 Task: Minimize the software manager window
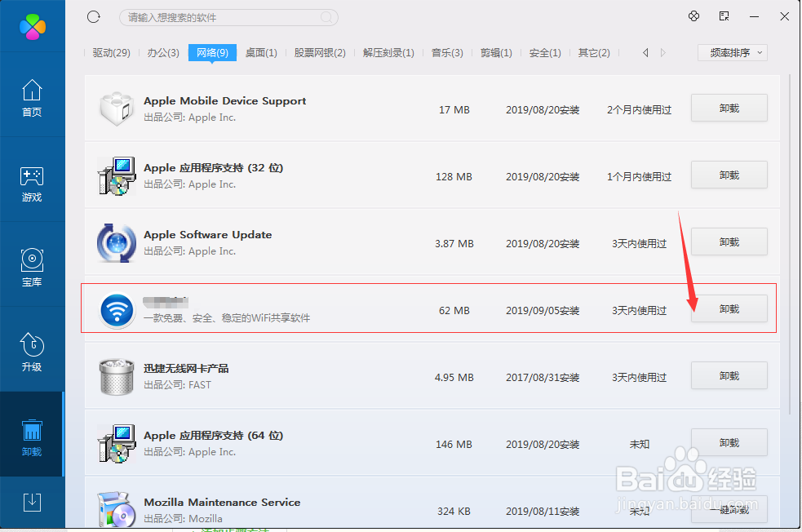(754, 17)
